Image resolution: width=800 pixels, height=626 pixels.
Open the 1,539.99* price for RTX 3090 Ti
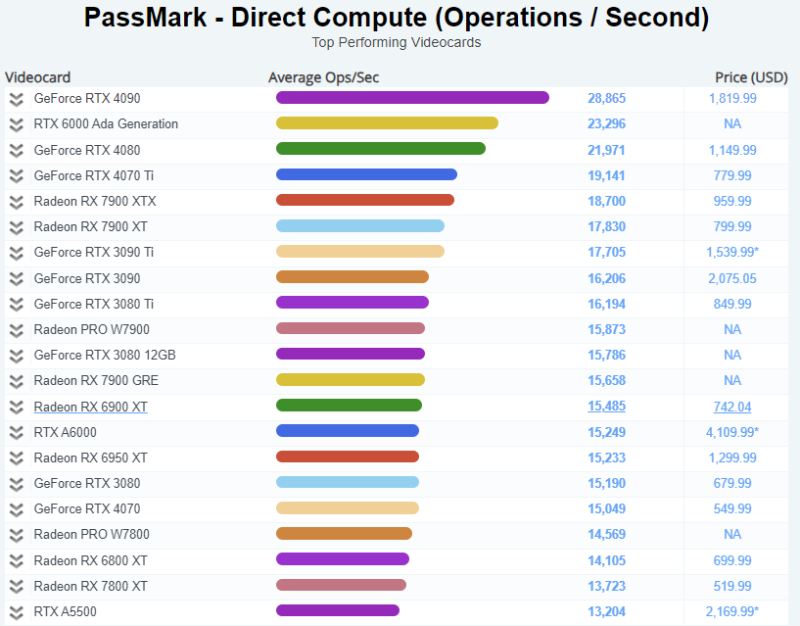(733, 252)
